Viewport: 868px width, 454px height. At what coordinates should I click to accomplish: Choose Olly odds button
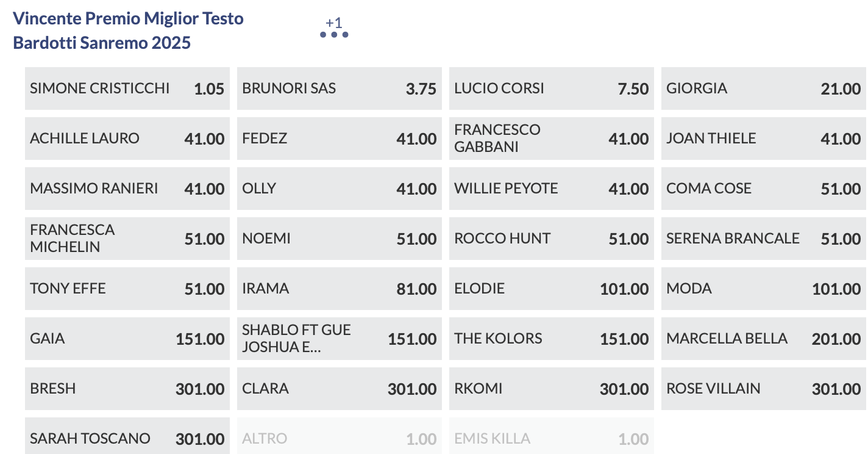[339, 189]
